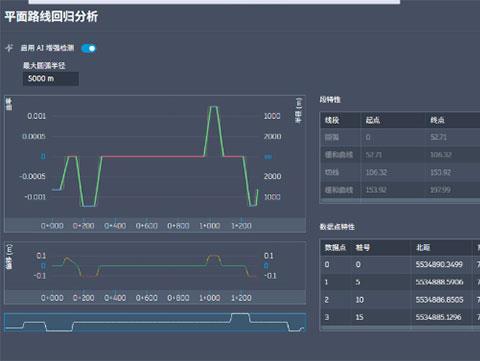Click the 106.32 start point cell
Image resolution: width=480 pixels, height=361 pixels.
(376, 172)
